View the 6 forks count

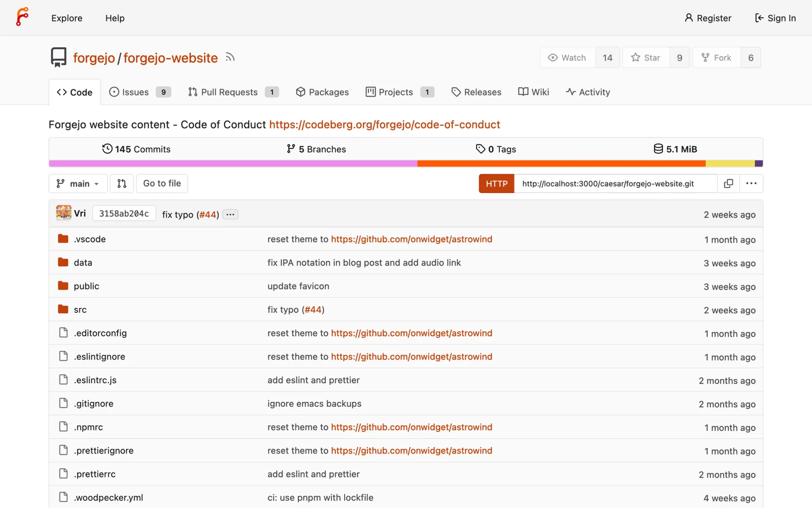click(751, 57)
